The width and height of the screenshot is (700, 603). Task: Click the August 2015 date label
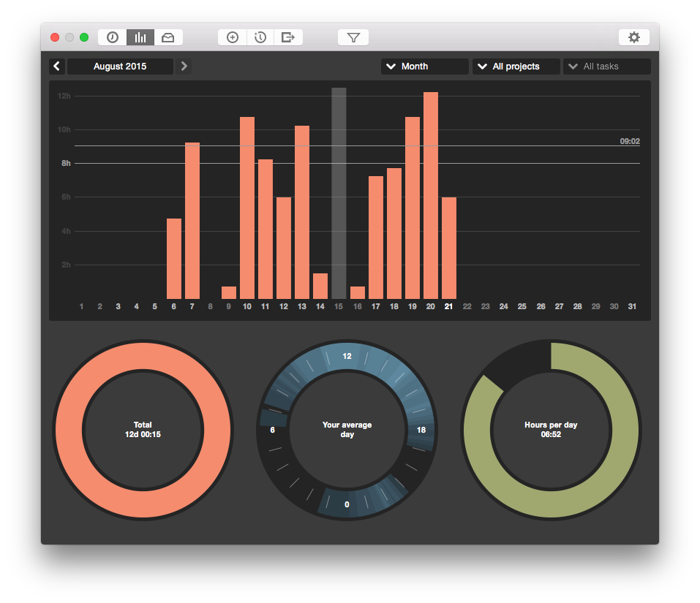click(x=120, y=67)
